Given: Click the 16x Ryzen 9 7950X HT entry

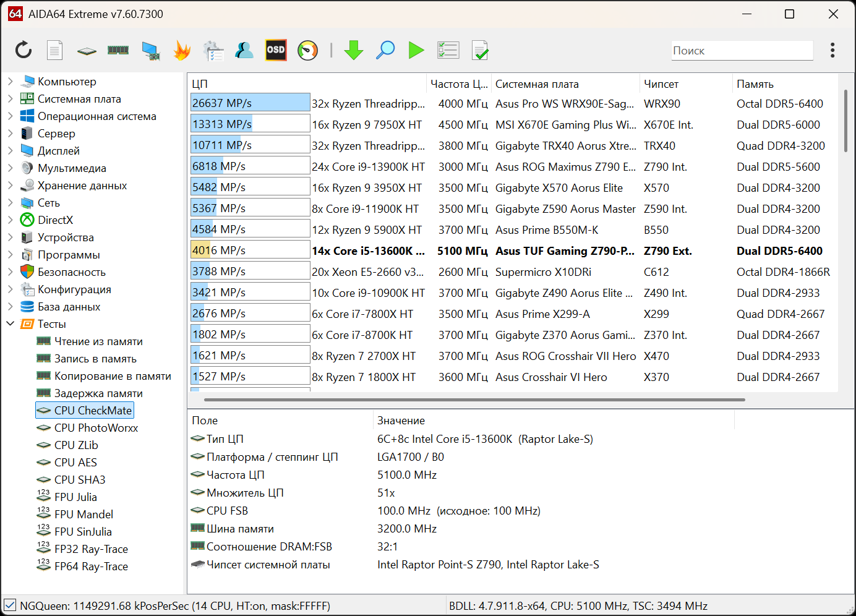Looking at the screenshot, I should tap(367, 125).
